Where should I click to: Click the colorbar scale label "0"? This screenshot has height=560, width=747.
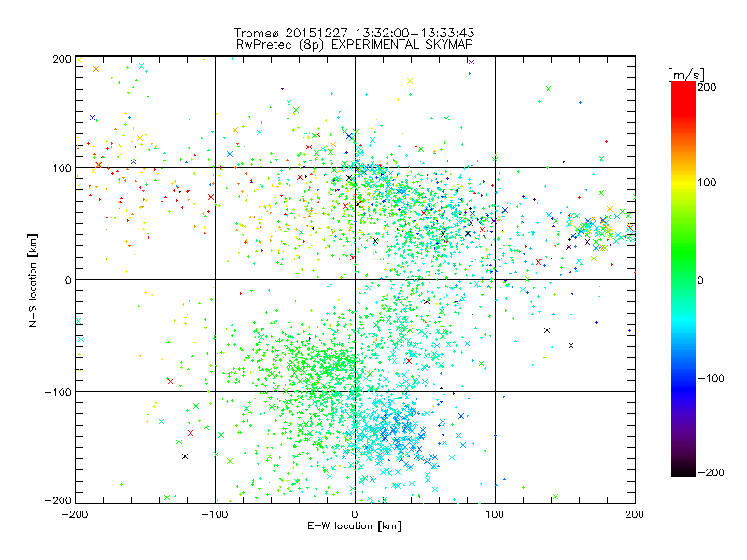(700, 280)
